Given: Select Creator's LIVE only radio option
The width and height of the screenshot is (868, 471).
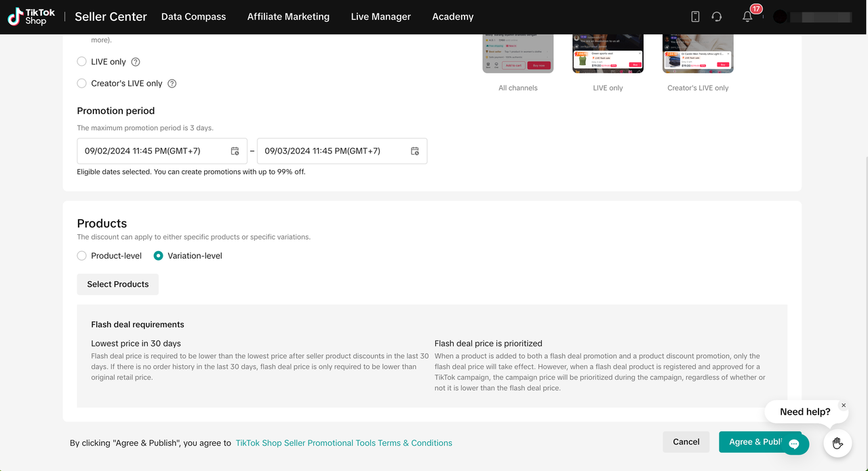Looking at the screenshot, I should click(82, 83).
